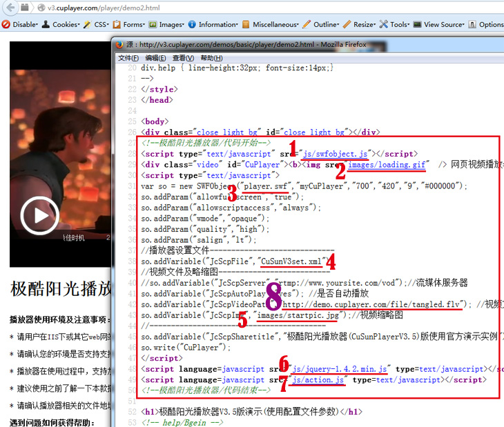Expand the CSS dropdown menu
Viewport: 504px width, 427px height.
point(101,24)
